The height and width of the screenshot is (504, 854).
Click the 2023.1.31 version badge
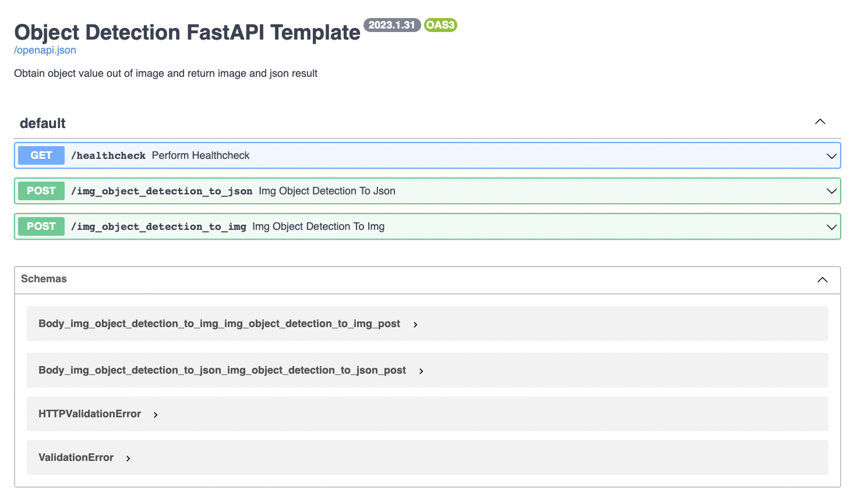[392, 25]
